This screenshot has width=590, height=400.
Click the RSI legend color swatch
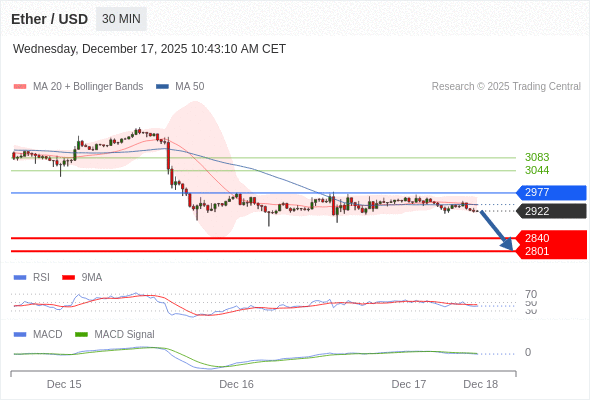pyautogui.click(x=20, y=278)
